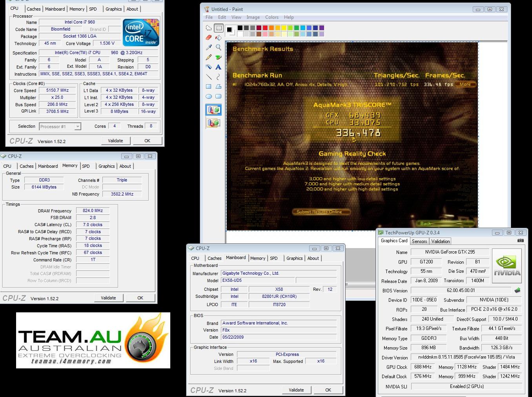
Task: Select the Pick Color eyedropper tool
Action: (x=209, y=47)
